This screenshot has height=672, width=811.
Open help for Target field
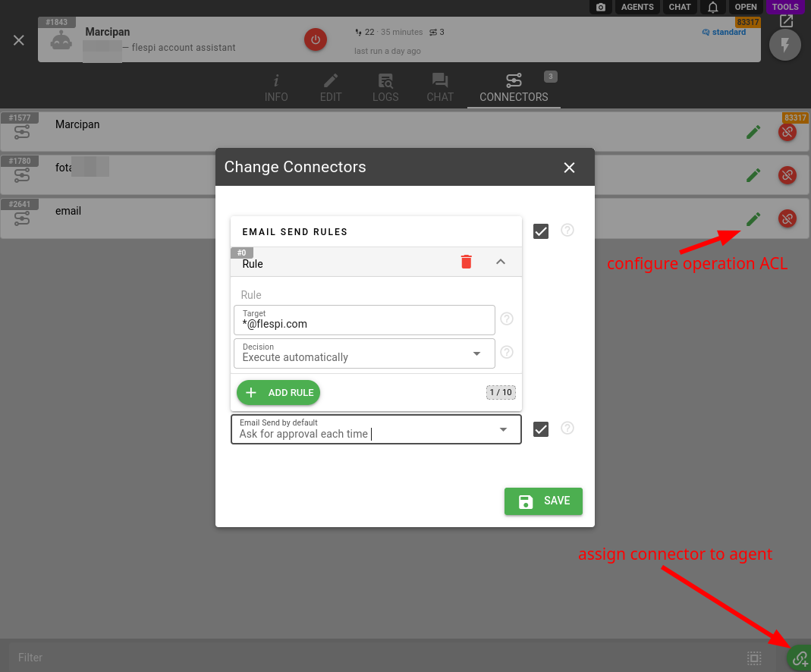(x=507, y=319)
